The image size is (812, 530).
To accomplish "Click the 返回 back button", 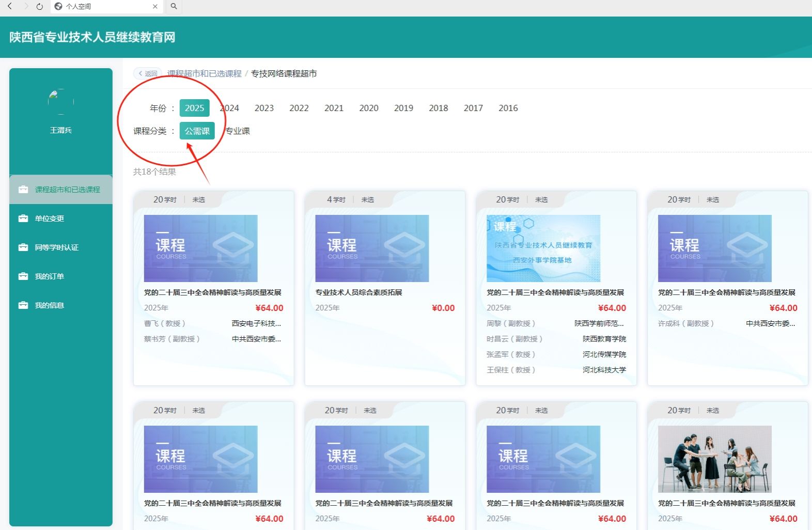I will click(148, 74).
